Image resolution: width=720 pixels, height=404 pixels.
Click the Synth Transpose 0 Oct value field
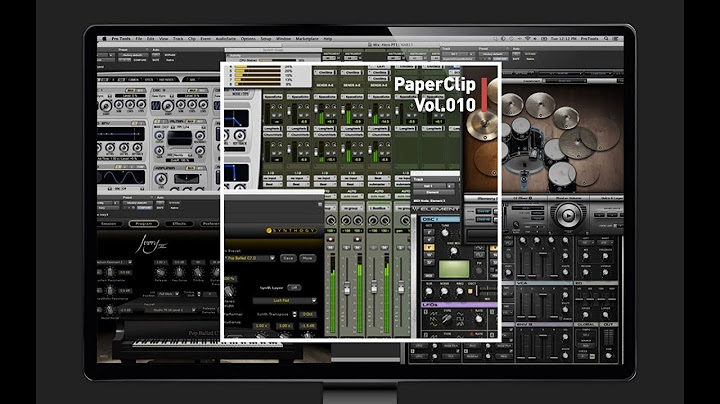[308, 314]
